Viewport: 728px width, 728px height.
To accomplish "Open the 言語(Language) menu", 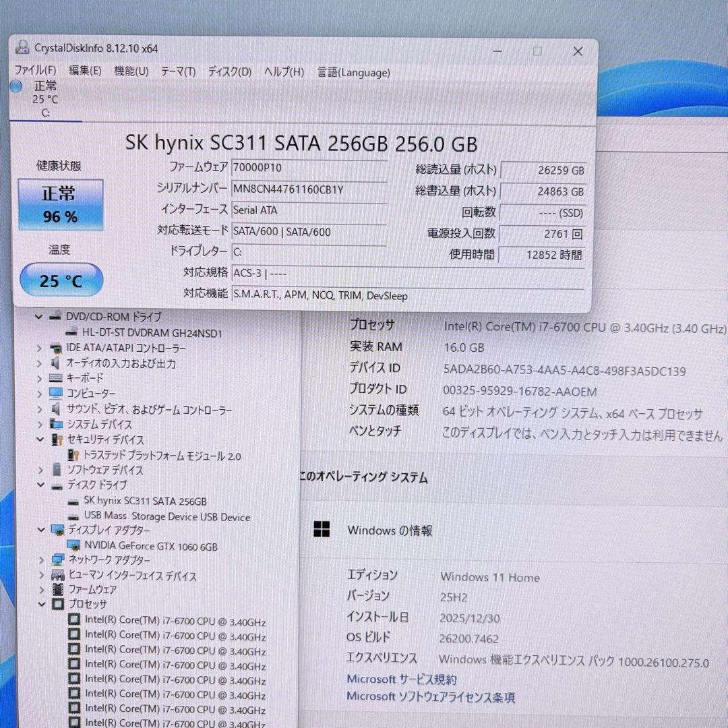I will [x=353, y=72].
